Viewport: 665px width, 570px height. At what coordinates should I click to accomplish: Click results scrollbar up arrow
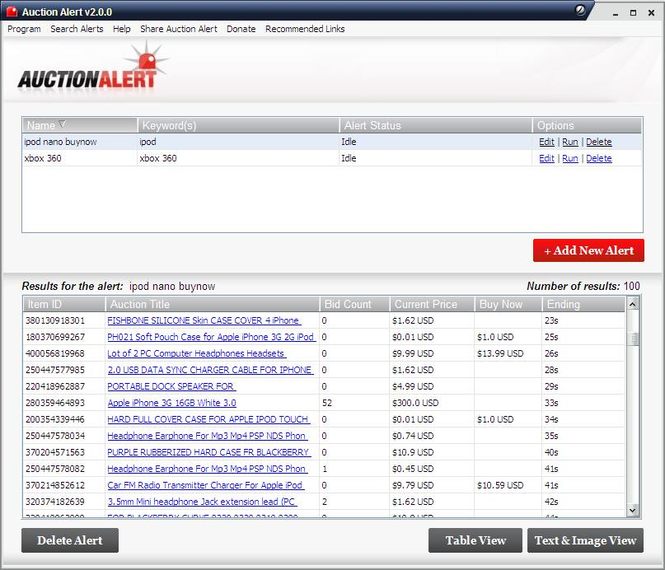coord(632,304)
